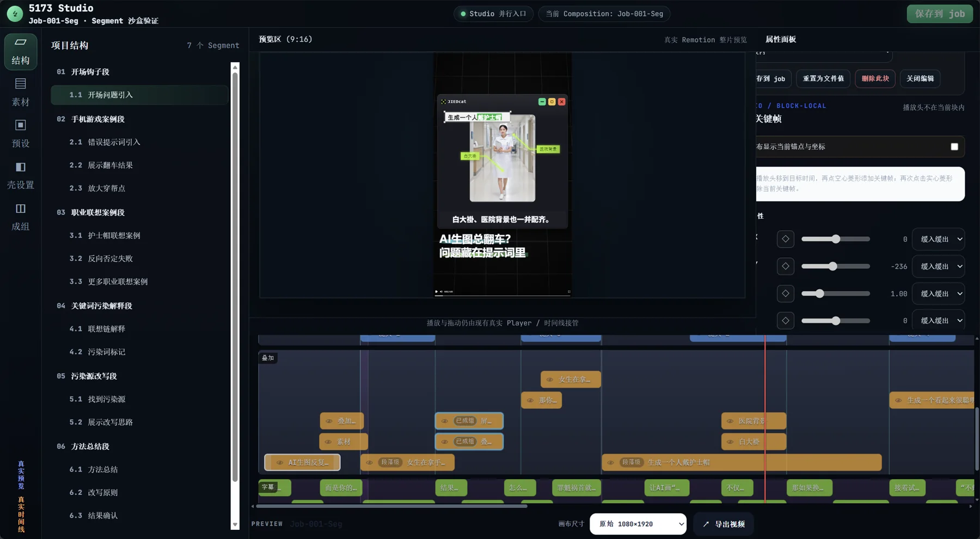Click the 5173 Studio green logo icon
Image resolution: width=980 pixels, height=539 pixels.
click(15, 14)
